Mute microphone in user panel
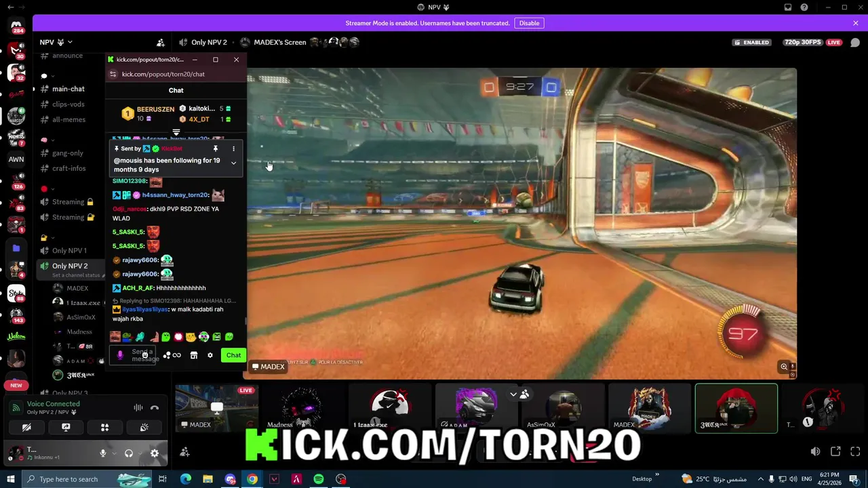The width and height of the screenshot is (868, 488). (103, 453)
